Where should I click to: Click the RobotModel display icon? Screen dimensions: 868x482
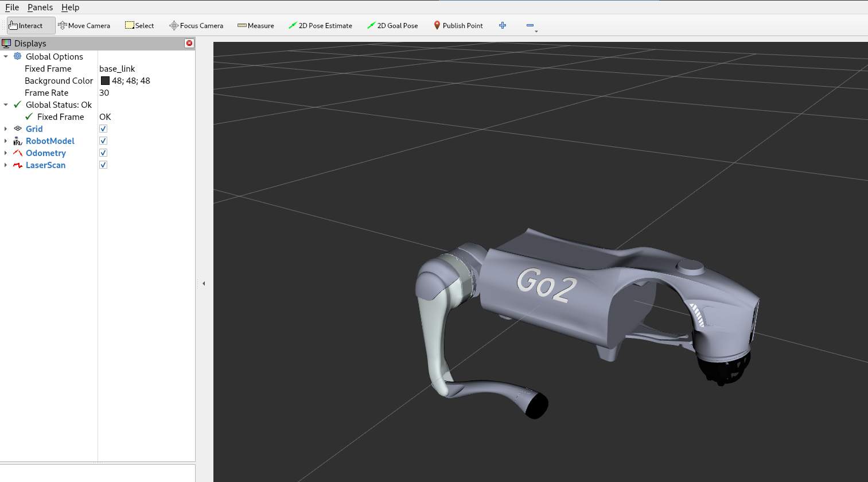18,141
